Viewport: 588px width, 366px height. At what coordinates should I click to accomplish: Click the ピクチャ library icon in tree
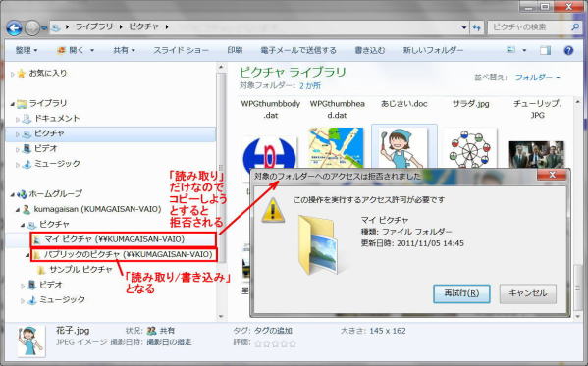click(27, 133)
